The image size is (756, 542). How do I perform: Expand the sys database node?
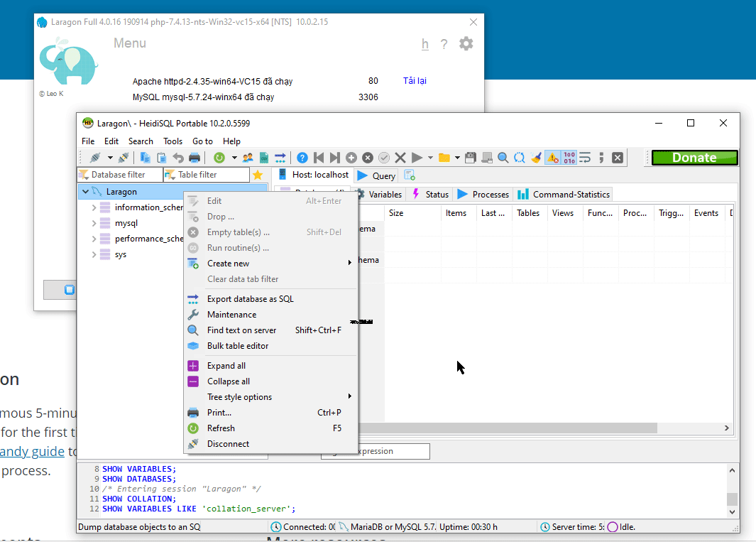(94, 255)
